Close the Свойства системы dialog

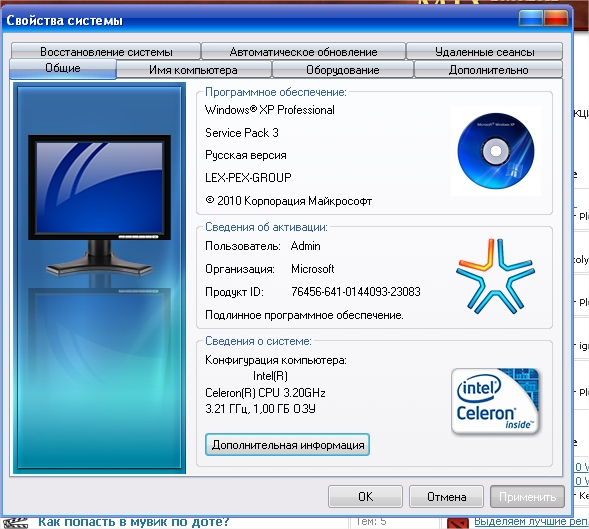click(556, 18)
